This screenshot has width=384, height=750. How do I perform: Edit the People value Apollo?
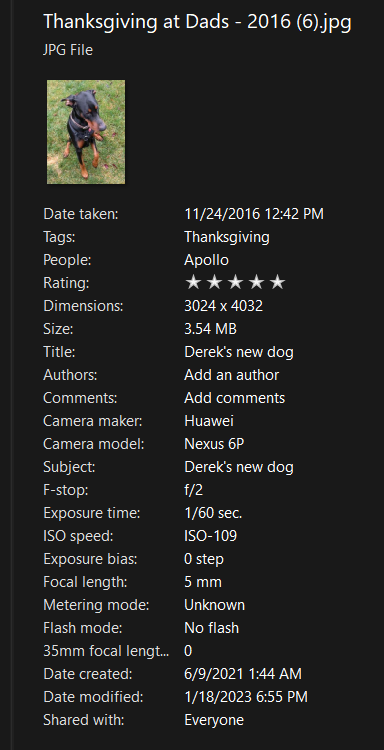(x=206, y=260)
